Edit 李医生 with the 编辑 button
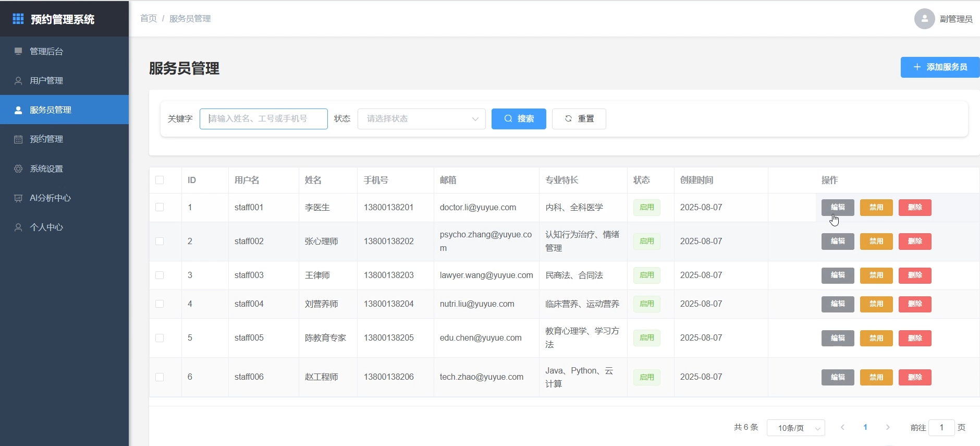The width and height of the screenshot is (980, 446). 838,207
